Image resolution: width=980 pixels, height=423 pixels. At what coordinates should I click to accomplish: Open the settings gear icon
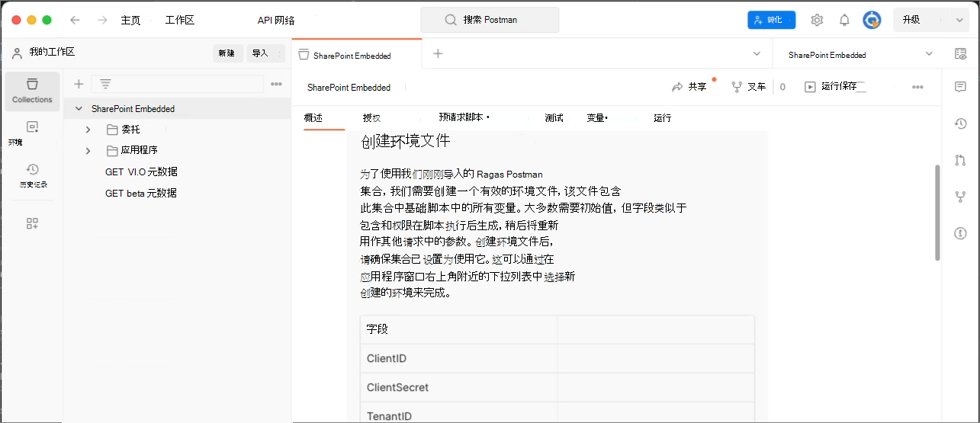[x=817, y=20]
